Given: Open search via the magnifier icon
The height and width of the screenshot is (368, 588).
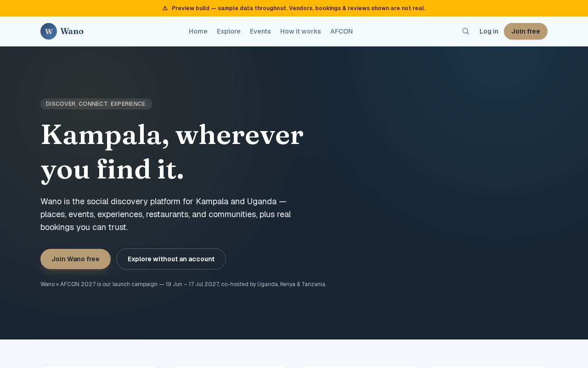Looking at the screenshot, I should click(x=466, y=31).
